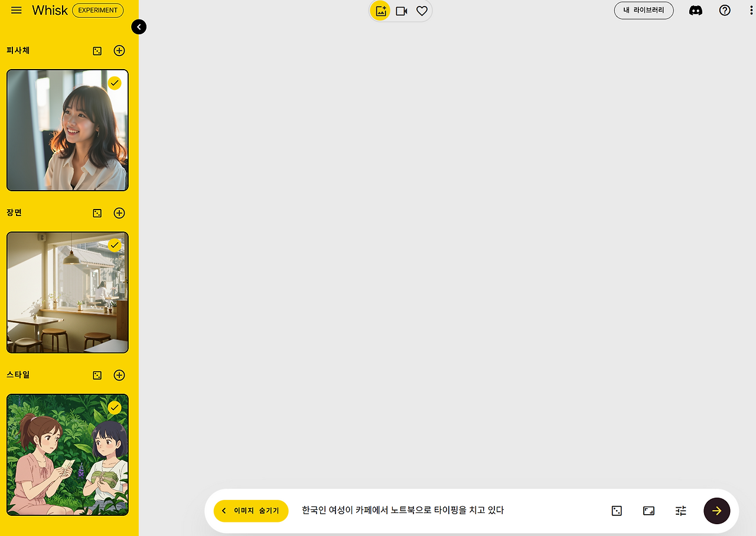Roll the dice for a random 장면 scene
The height and width of the screenshot is (536, 756).
(x=97, y=213)
